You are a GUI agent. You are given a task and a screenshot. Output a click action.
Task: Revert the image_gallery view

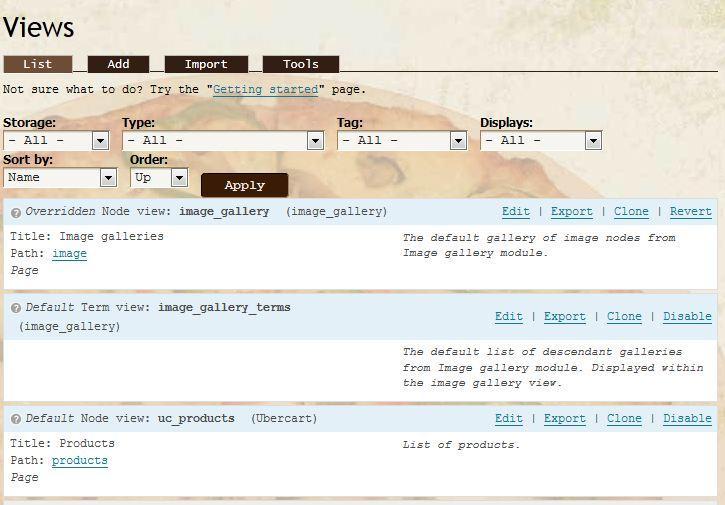point(691,212)
